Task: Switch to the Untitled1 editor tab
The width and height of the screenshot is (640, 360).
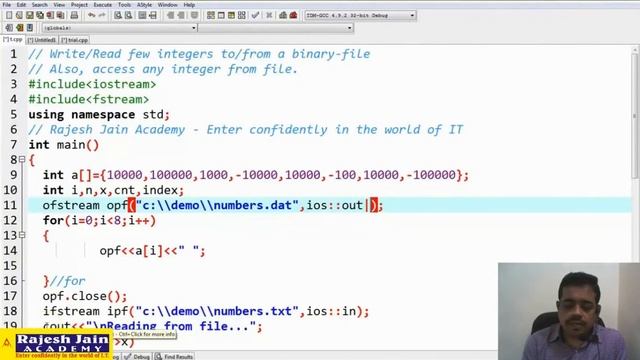Action: [x=42, y=40]
